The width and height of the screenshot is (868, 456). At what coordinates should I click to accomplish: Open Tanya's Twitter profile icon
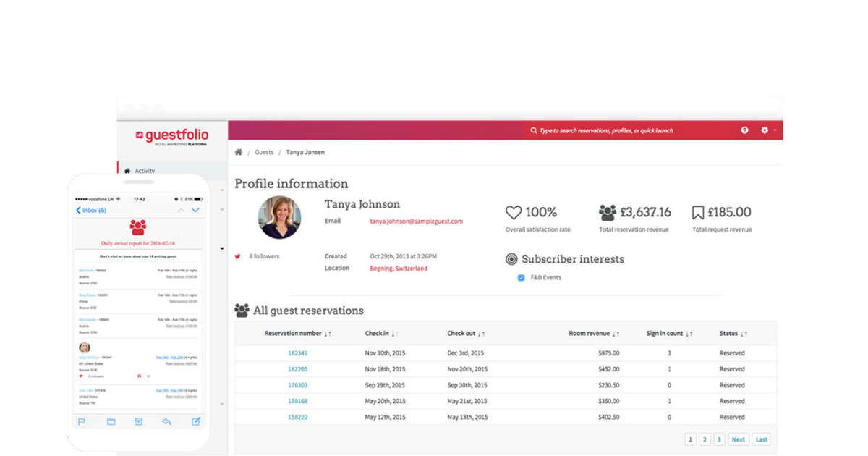[239, 256]
